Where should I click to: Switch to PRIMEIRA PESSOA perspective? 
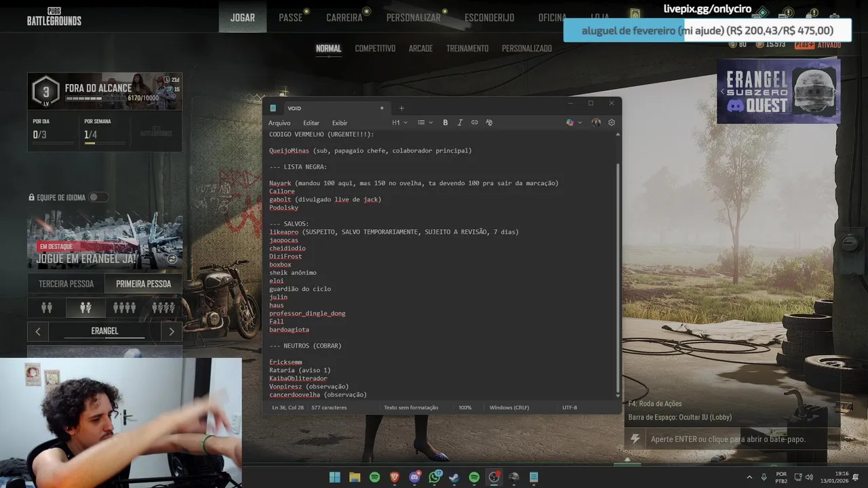pos(144,284)
